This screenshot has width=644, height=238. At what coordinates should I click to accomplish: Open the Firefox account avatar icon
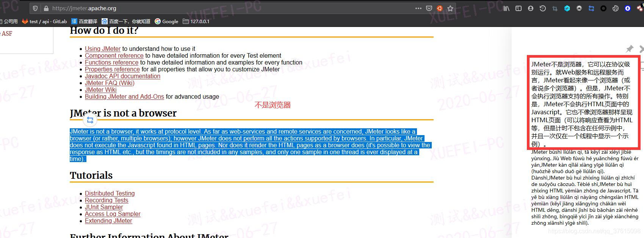click(x=531, y=8)
